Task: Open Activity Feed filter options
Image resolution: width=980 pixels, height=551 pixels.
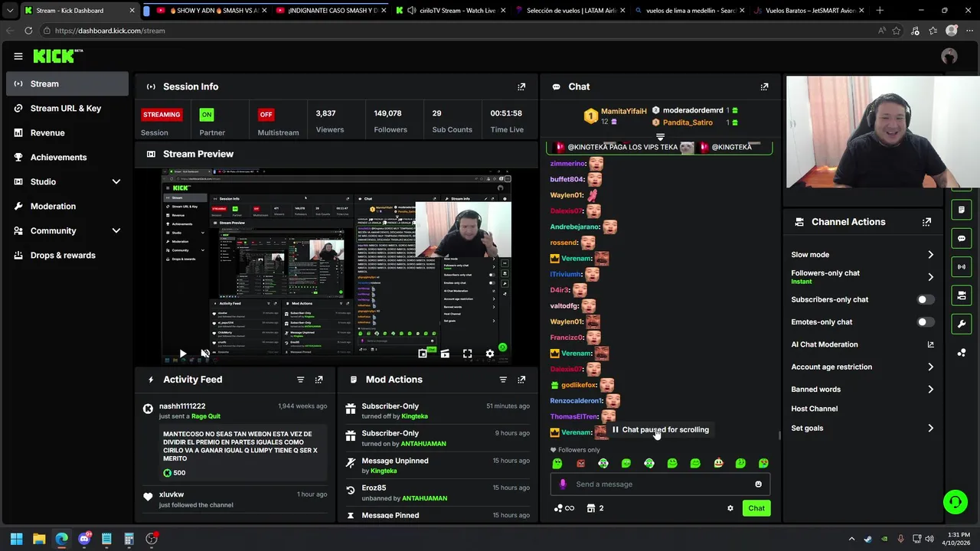Action: coord(300,380)
